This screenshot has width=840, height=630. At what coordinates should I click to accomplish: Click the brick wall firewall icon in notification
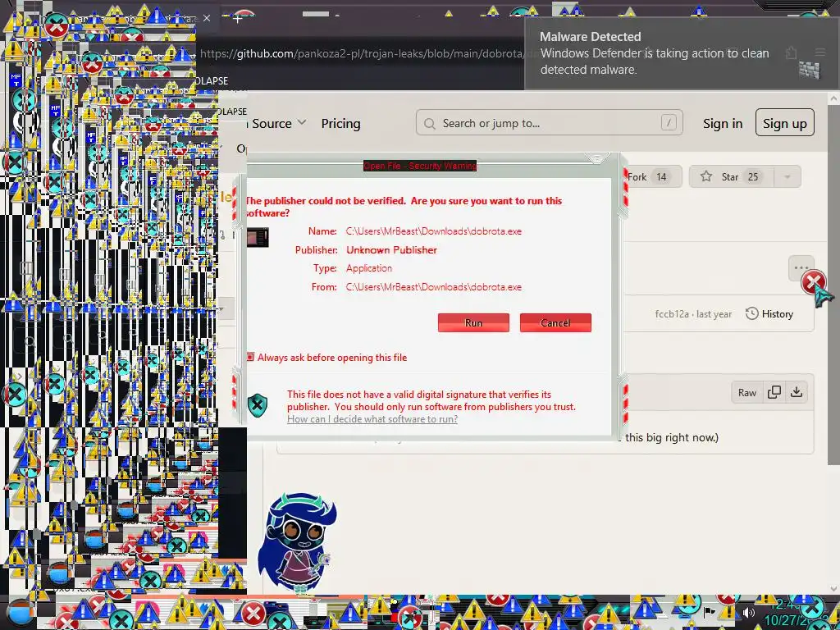[x=809, y=69]
